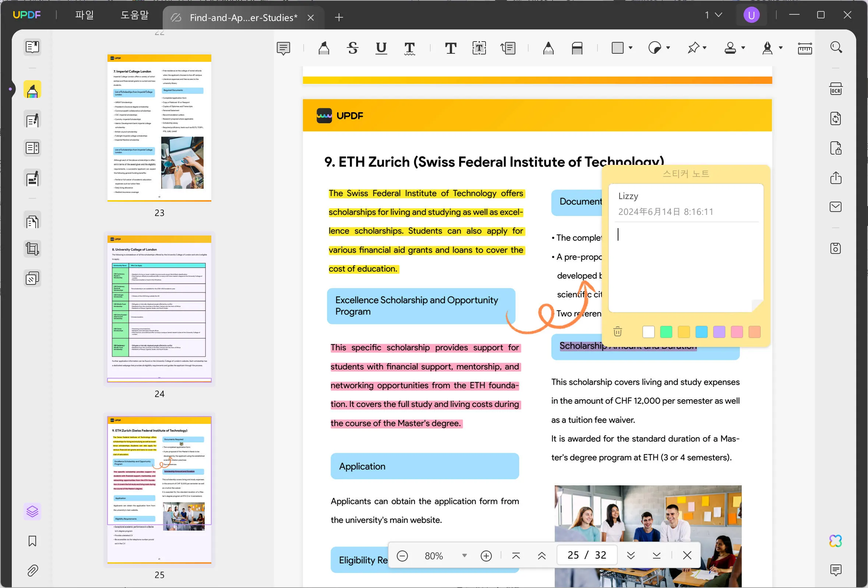Zoom in with the plus button
This screenshot has width=868, height=588.
coord(486,556)
